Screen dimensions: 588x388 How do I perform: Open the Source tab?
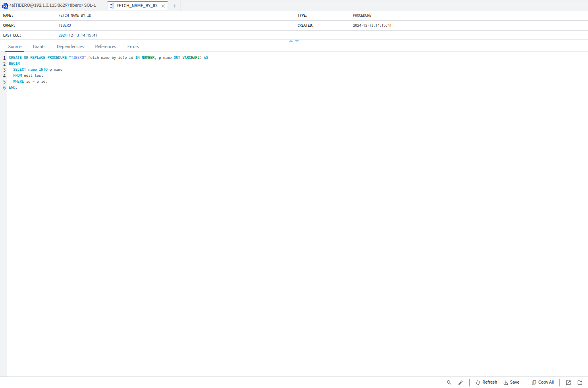tap(15, 47)
